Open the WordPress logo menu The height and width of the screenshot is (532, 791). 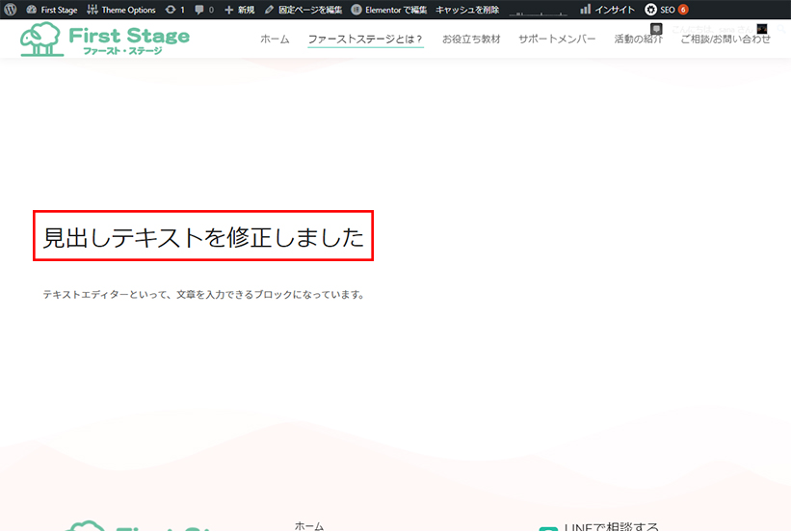[11, 10]
